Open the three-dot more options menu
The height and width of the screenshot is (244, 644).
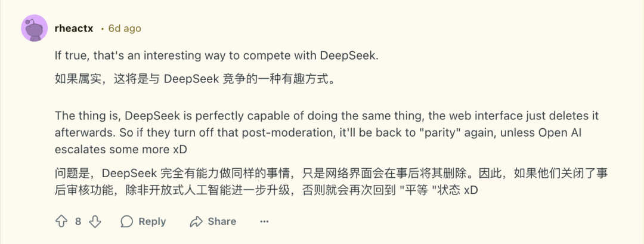[x=265, y=221]
